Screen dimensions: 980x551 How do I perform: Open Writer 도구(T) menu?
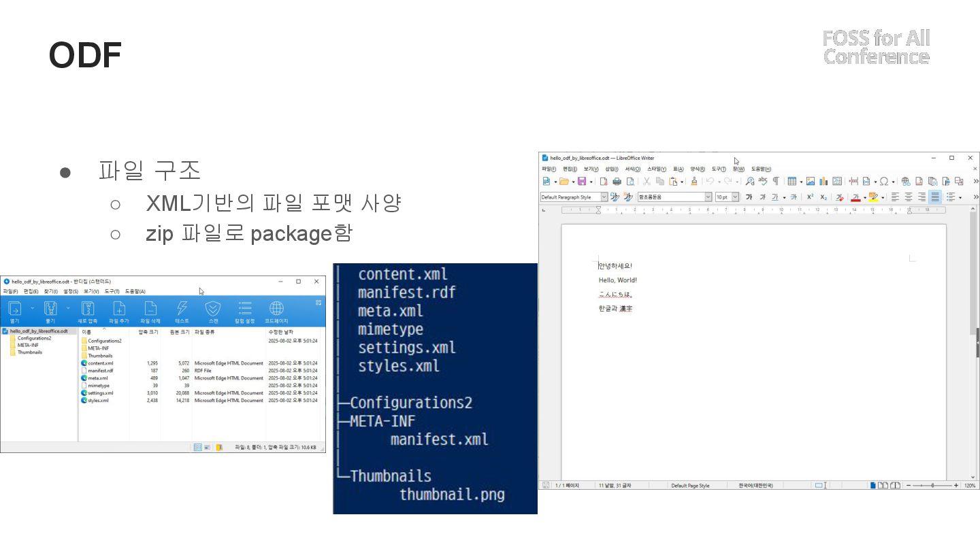pos(719,169)
